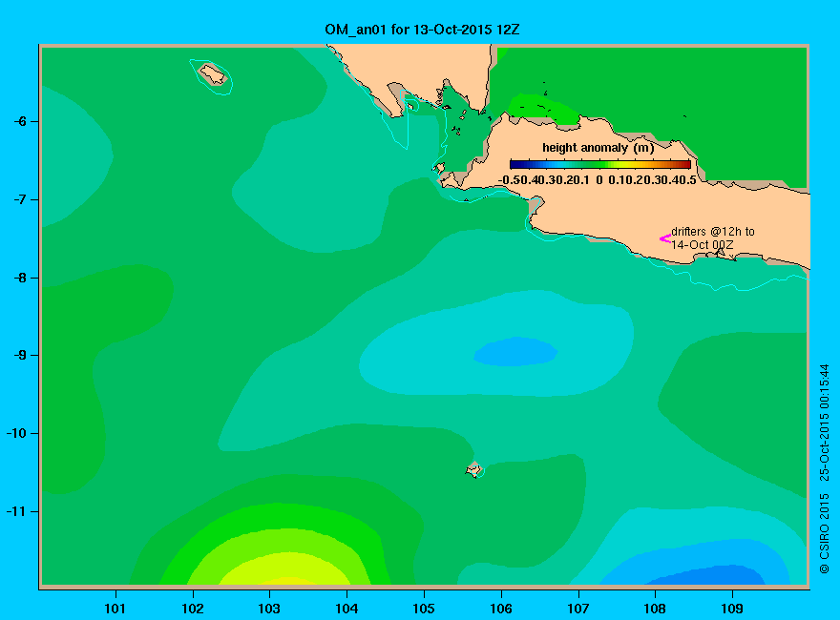Screen dimensions: 840x620
Task: Click the latitude axis label -6
Action: pyautogui.click(x=20, y=121)
